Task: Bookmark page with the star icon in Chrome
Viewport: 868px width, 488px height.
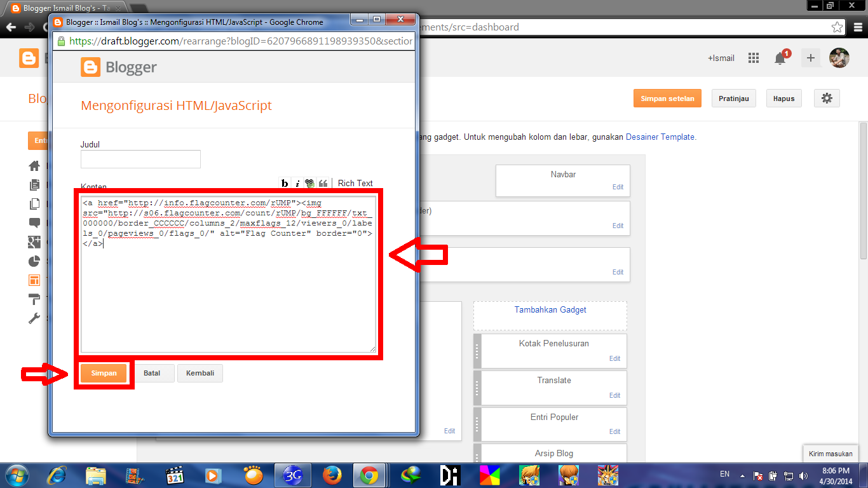Action: click(x=837, y=27)
